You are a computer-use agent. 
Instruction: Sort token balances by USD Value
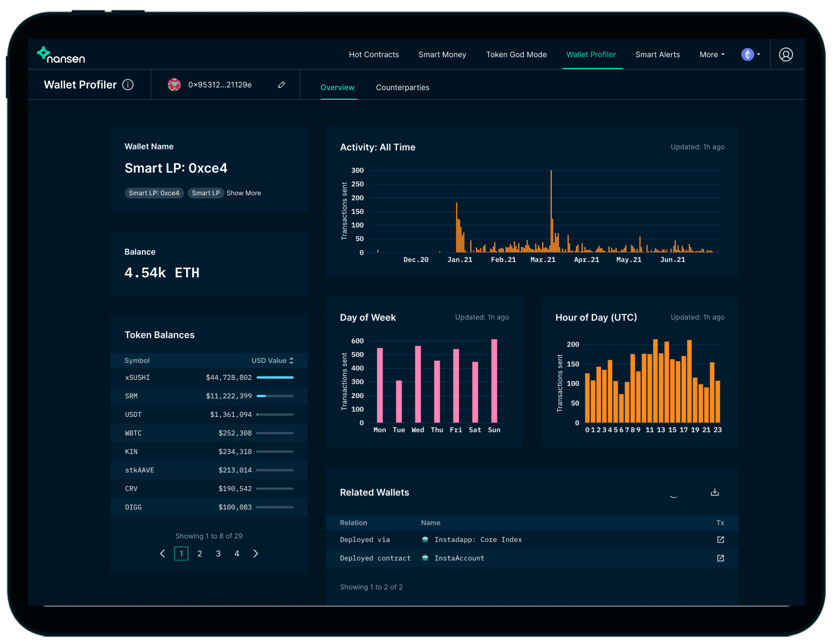pyautogui.click(x=272, y=361)
